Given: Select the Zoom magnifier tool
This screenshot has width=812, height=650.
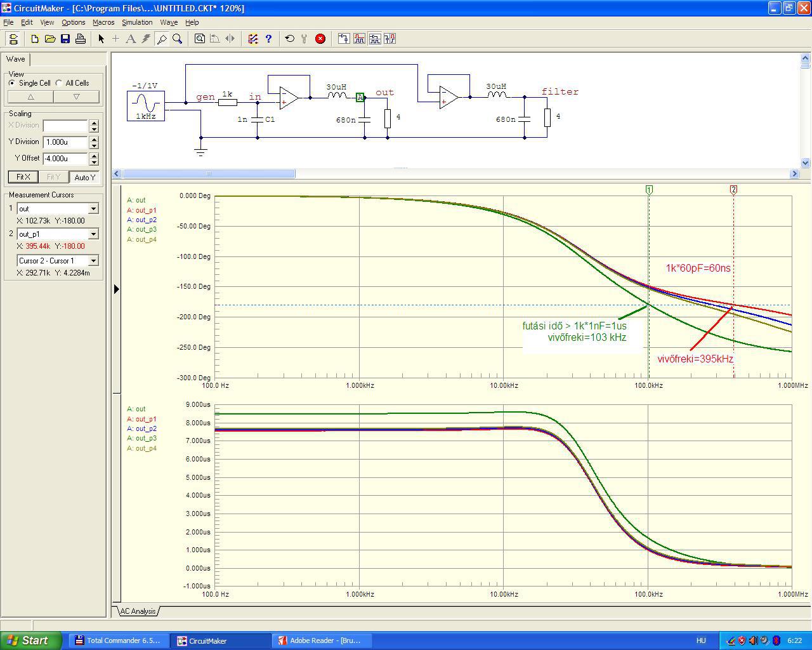Looking at the screenshot, I should tap(178, 39).
